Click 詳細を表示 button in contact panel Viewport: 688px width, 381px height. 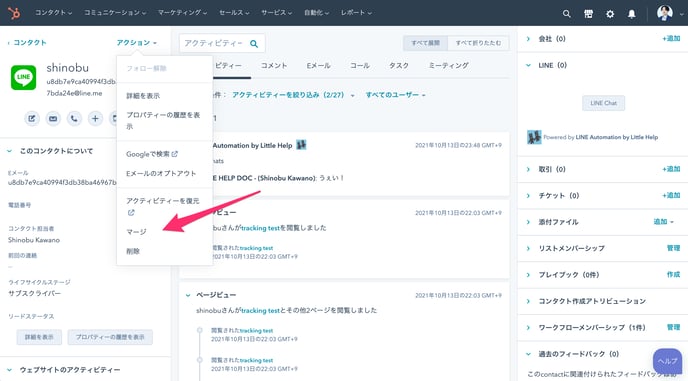(39, 337)
